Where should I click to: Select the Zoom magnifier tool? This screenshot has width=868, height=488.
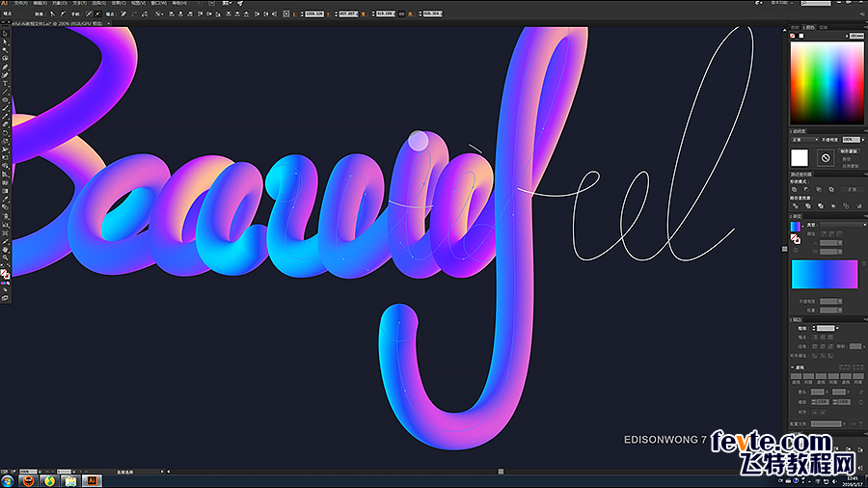5,258
